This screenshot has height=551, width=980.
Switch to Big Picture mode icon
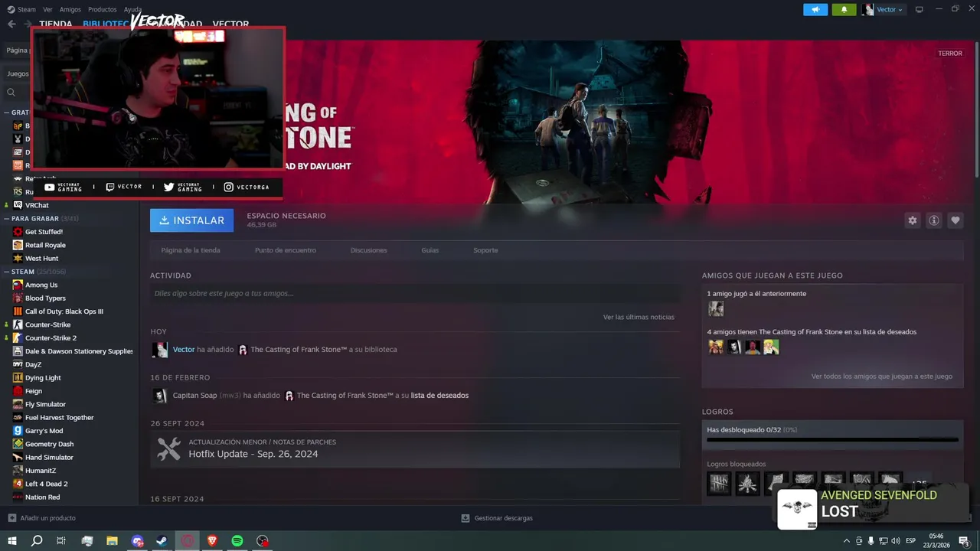pos(920,9)
